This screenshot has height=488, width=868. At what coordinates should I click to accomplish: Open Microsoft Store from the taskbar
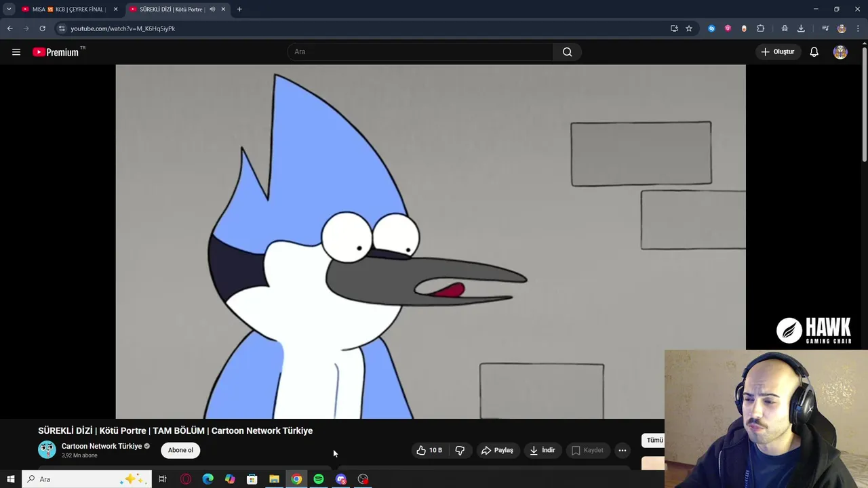pos(252,479)
